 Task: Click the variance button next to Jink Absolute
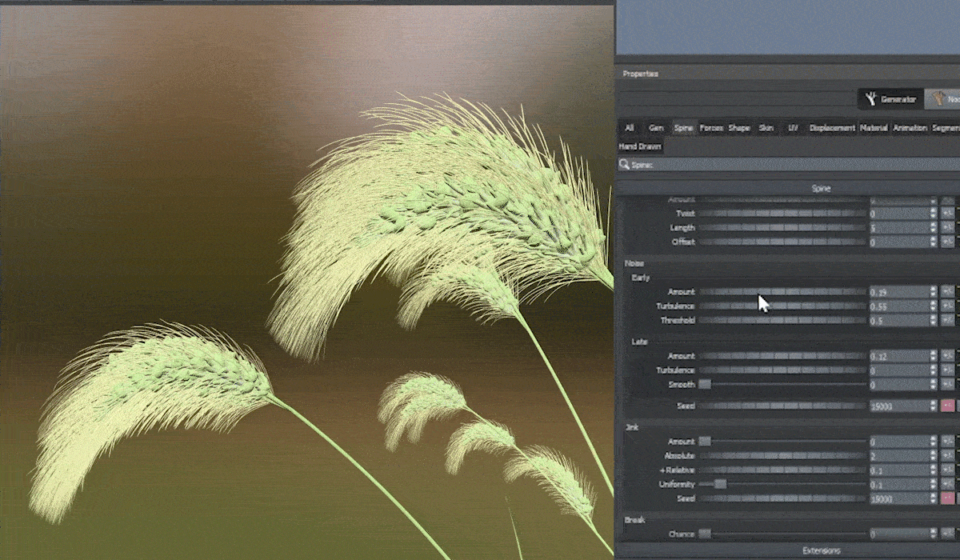coord(947,456)
